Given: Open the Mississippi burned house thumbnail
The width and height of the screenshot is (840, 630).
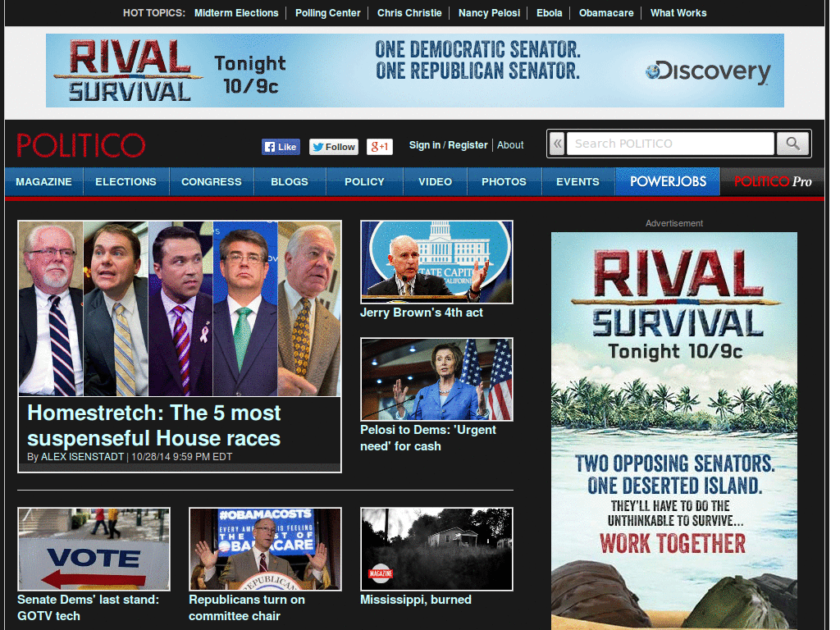Looking at the screenshot, I should pos(436,549).
